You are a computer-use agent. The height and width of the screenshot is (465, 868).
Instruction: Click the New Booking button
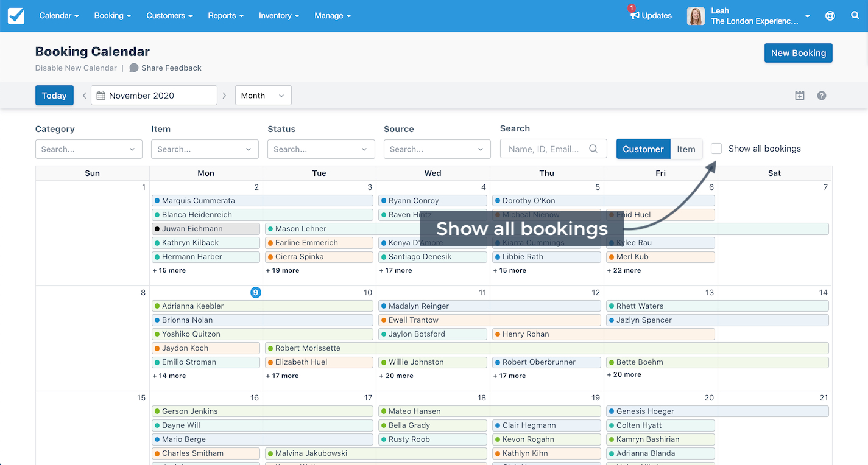point(799,53)
